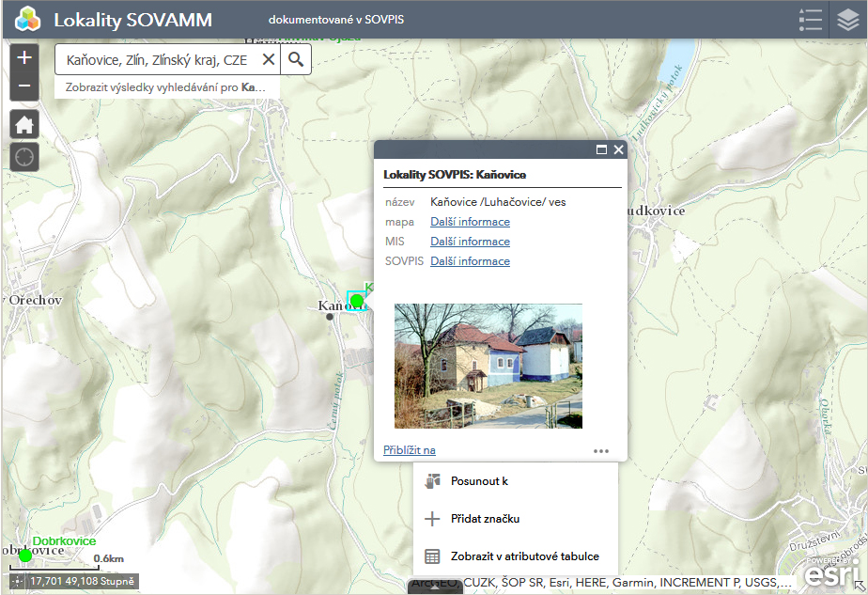Maximize the Kaňovice popup window

pos(601,149)
